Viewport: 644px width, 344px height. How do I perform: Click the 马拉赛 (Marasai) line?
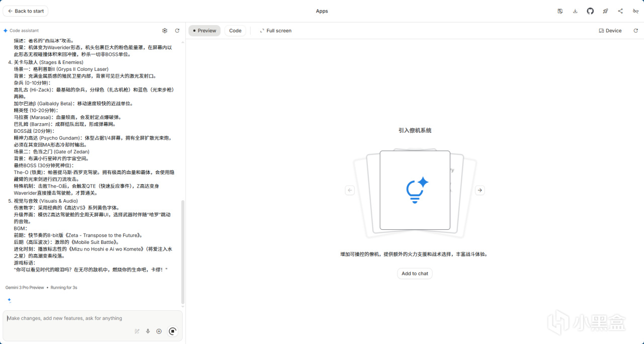coord(67,117)
